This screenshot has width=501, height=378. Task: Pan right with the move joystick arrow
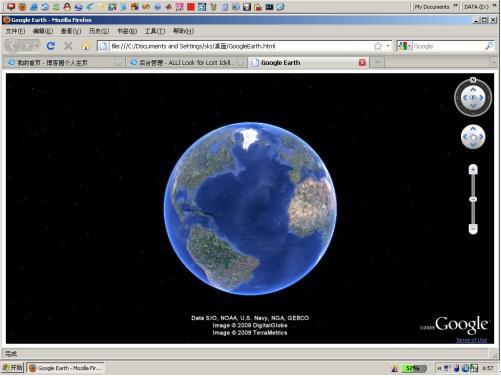(481, 137)
